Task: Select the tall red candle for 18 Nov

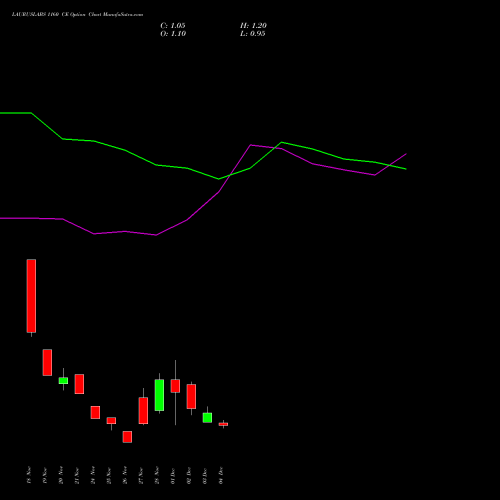Action: coord(31,296)
